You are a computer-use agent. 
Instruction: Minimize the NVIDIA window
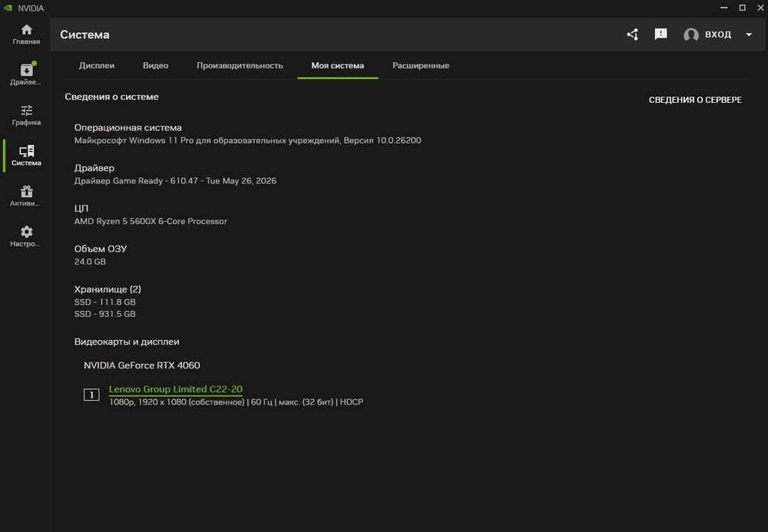[724, 8]
